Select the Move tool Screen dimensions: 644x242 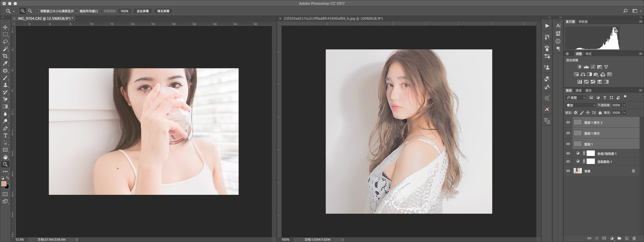tap(5, 27)
